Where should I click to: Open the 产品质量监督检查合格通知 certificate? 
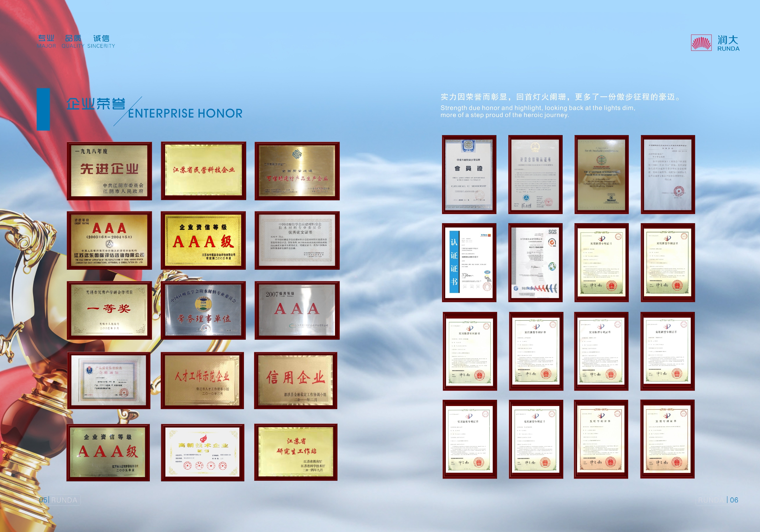109,380
